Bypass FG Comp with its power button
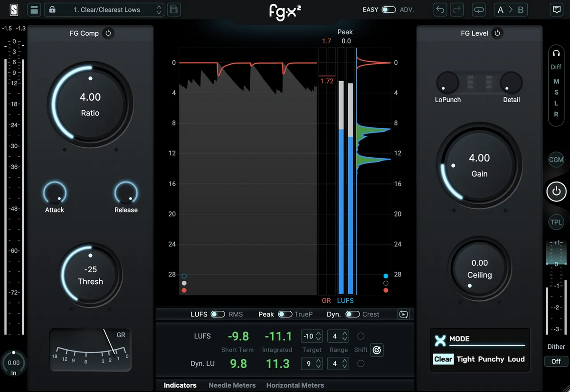 (x=109, y=33)
